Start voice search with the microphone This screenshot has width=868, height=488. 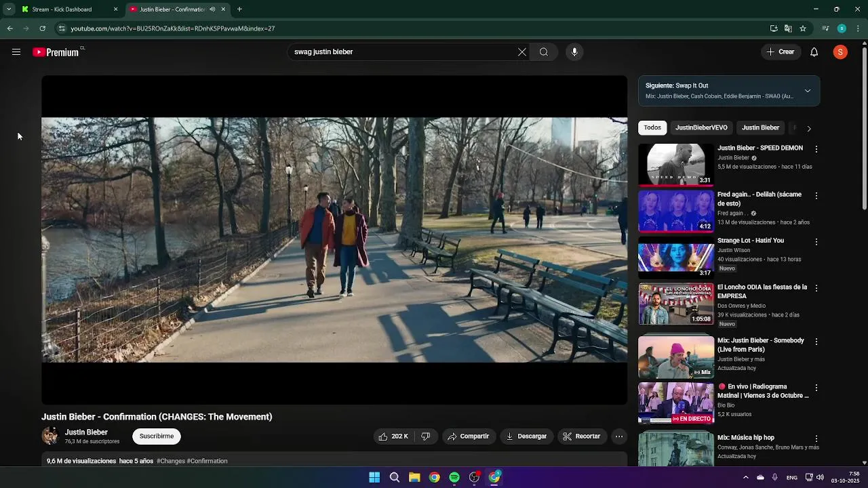click(574, 52)
